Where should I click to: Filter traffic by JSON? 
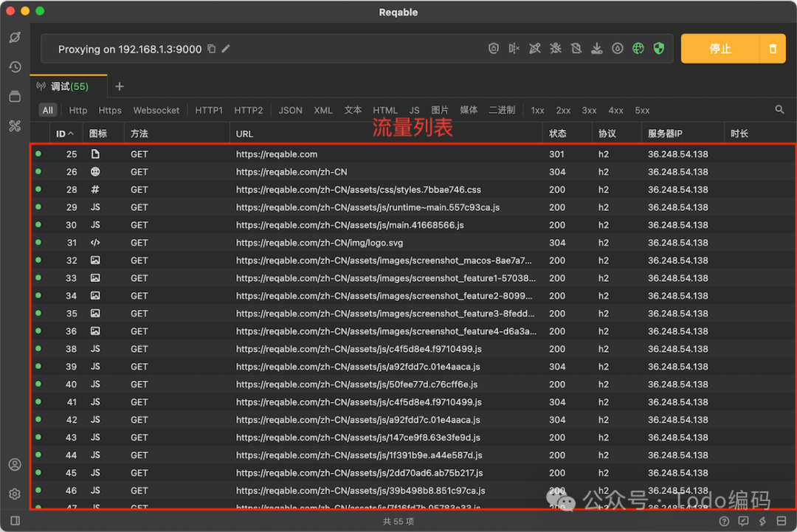click(290, 110)
